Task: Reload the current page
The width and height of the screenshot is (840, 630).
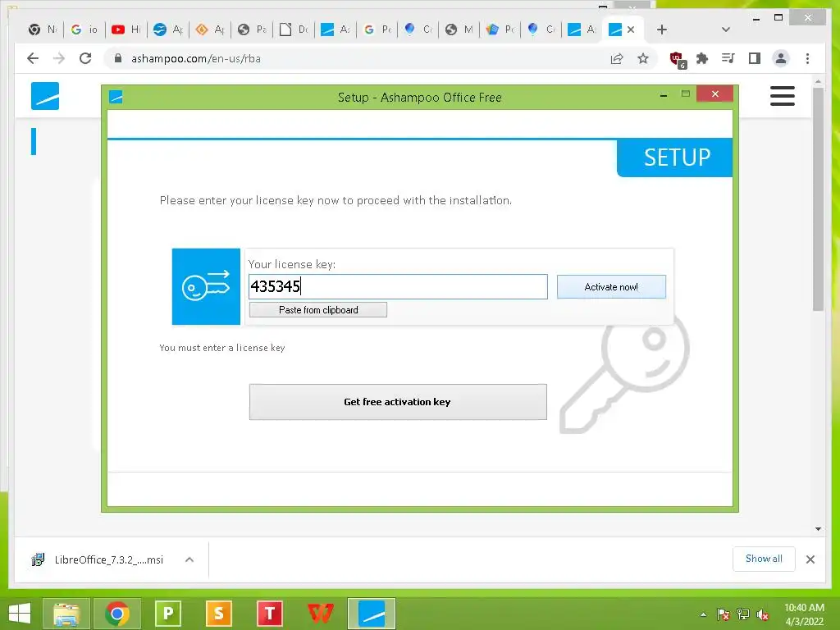Action: 85,58
